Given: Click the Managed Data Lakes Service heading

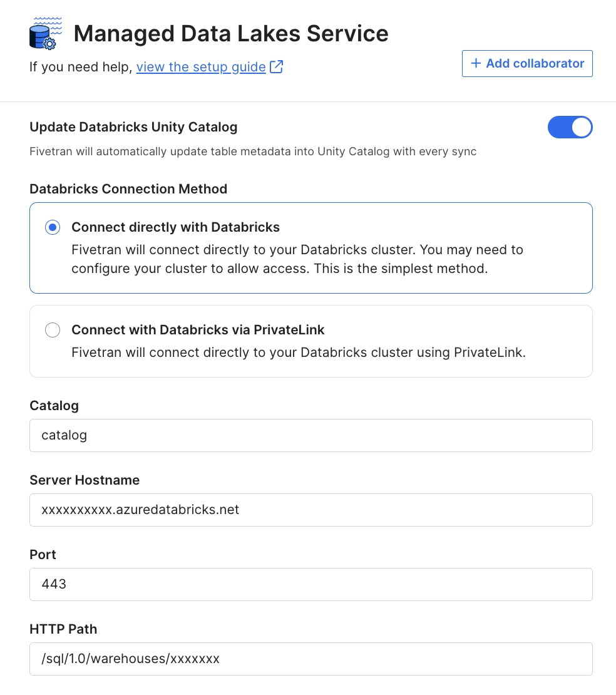Looking at the screenshot, I should pos(231,34).
